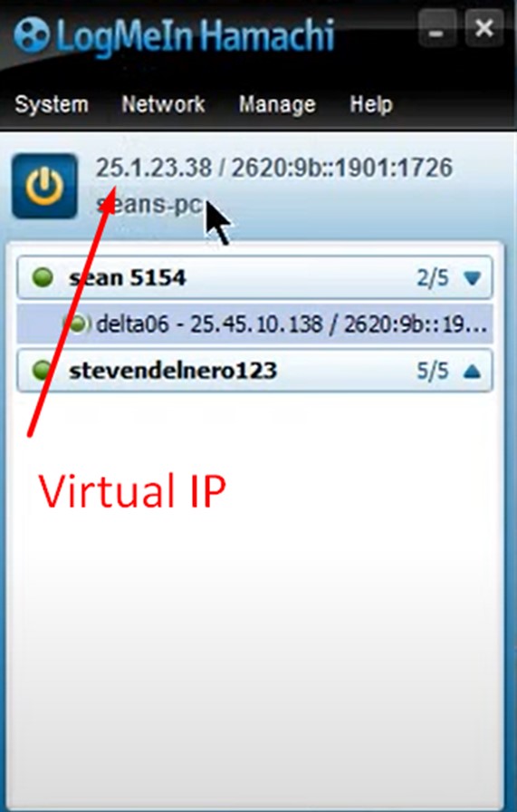This screenshot has height=812, width=517.
Task: Open the System menu
Action: [x=52, y=105]
